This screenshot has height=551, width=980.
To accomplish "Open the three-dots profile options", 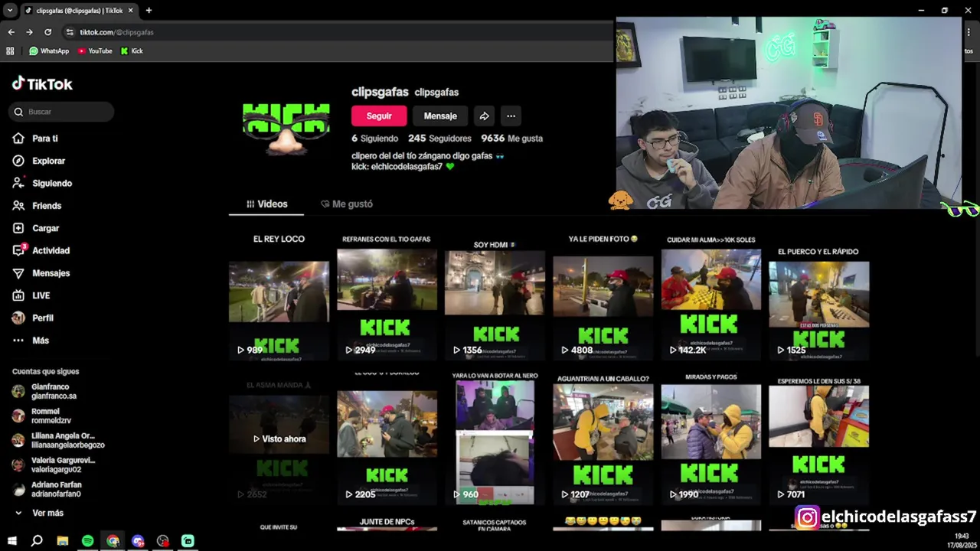I will (511, 116).
